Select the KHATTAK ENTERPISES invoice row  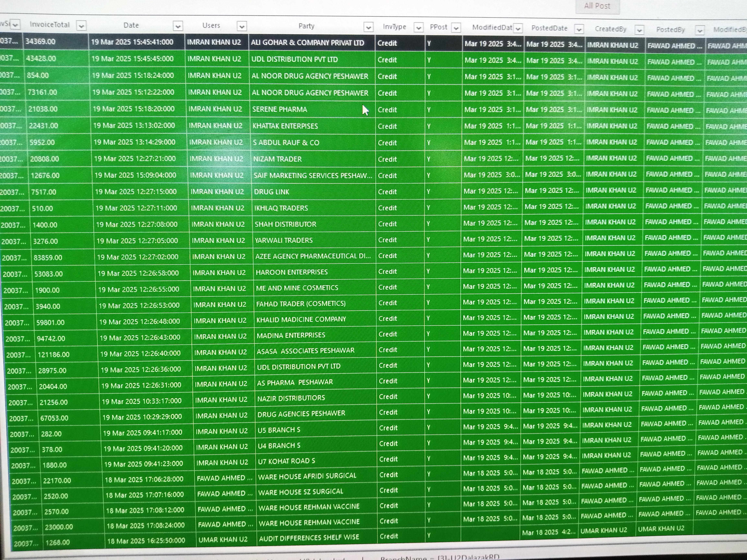285,126
